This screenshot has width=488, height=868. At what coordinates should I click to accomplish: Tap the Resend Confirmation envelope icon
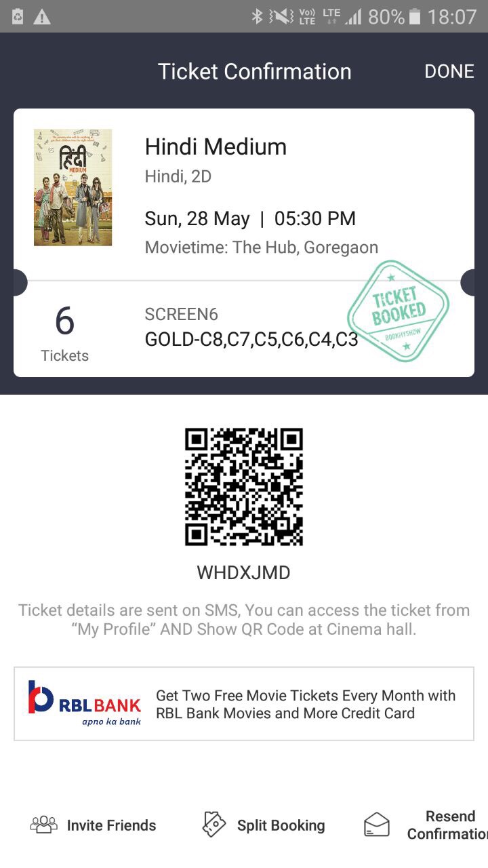point(377,825)
